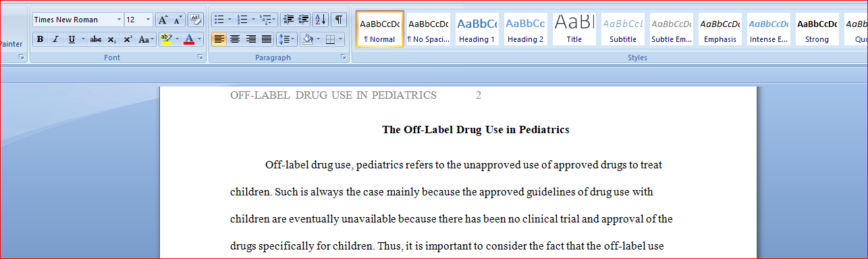868x259 pixels.
Task: Align text to the right
Action: 251,39
